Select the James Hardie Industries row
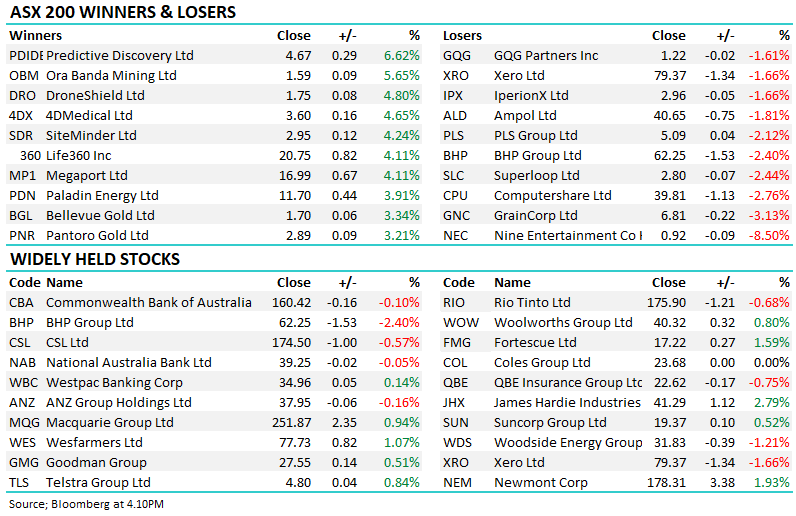796x516 pixels. [616, 403]
